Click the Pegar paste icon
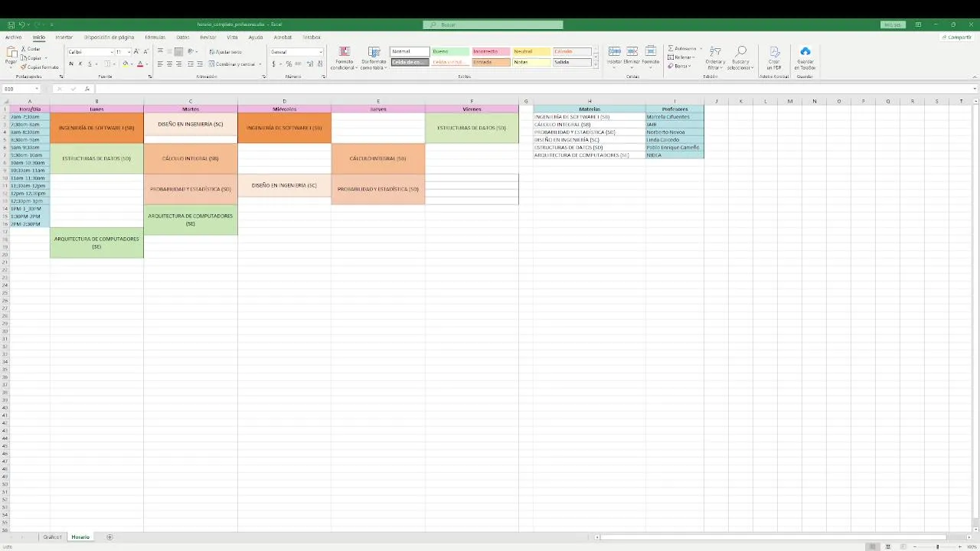Screen dimensions: 980x551 point(11,53)
